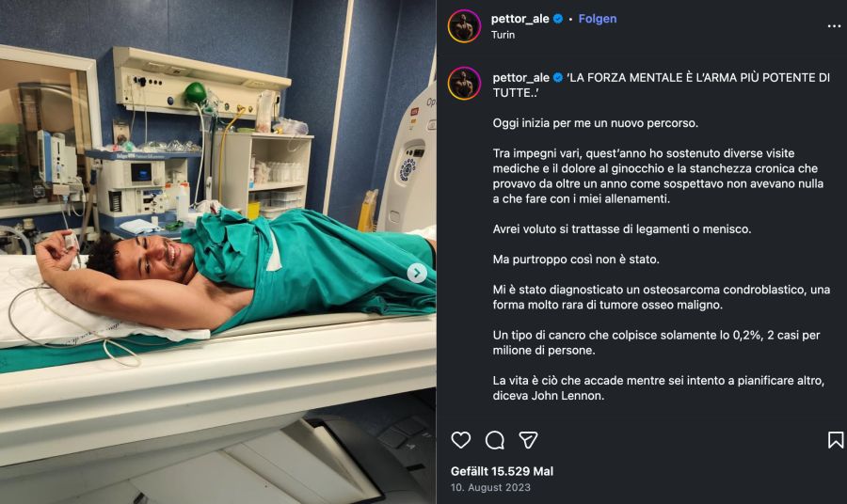
Task: Click the osteosarcoma condroblastico caption paragraph
Action: [x=662, y=297]
